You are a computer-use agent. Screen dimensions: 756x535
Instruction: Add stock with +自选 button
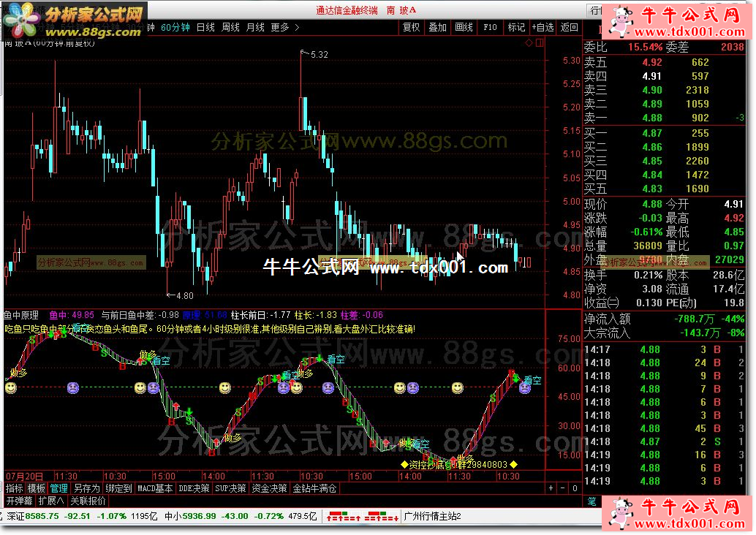(543, 28)
